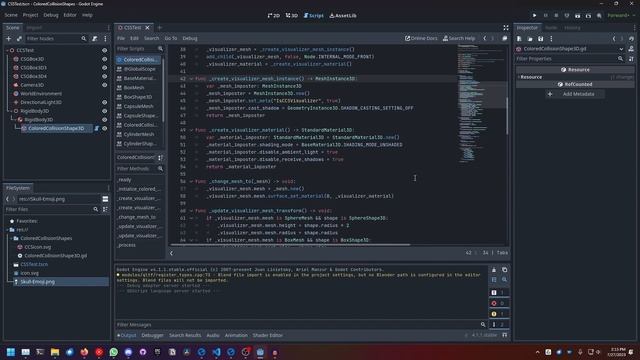Hide the DirectionalLight3D node
This screenshot has height=360, width=640.
coord(104,102)
